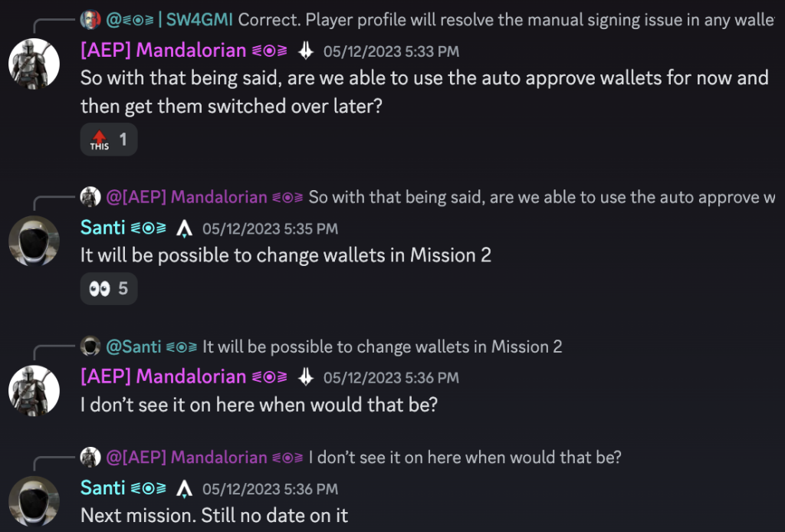The width and height of the screenshot is (785, 532).
Task: Click the small Santi avatar in the reply preview
Action: point(90,346)
